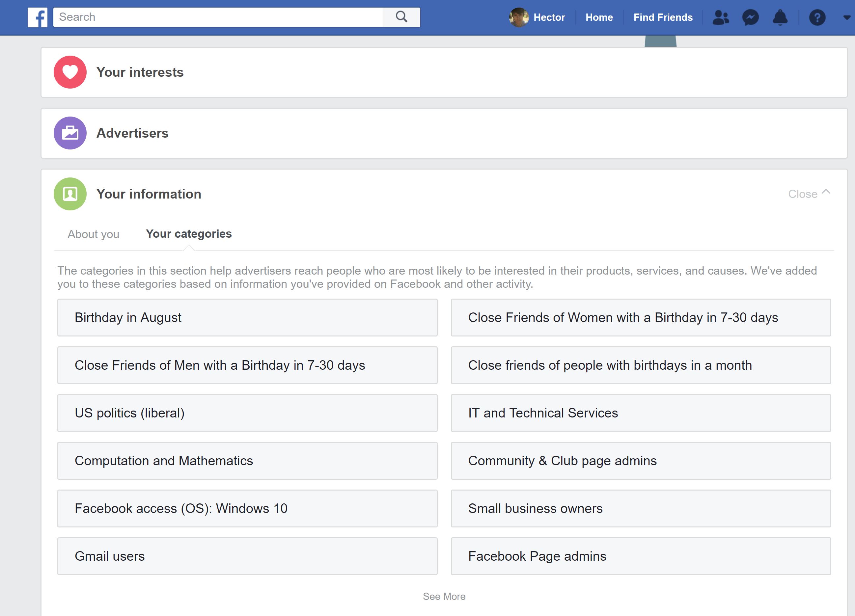
Task: Open the account dropdown arrow
Action: pyautogui.click(x=847, y=18)
